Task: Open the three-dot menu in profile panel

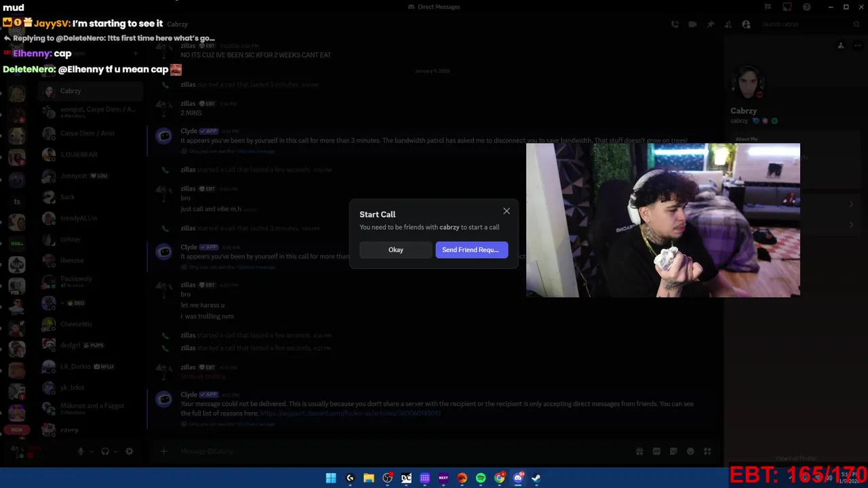Action: point(858,45)
